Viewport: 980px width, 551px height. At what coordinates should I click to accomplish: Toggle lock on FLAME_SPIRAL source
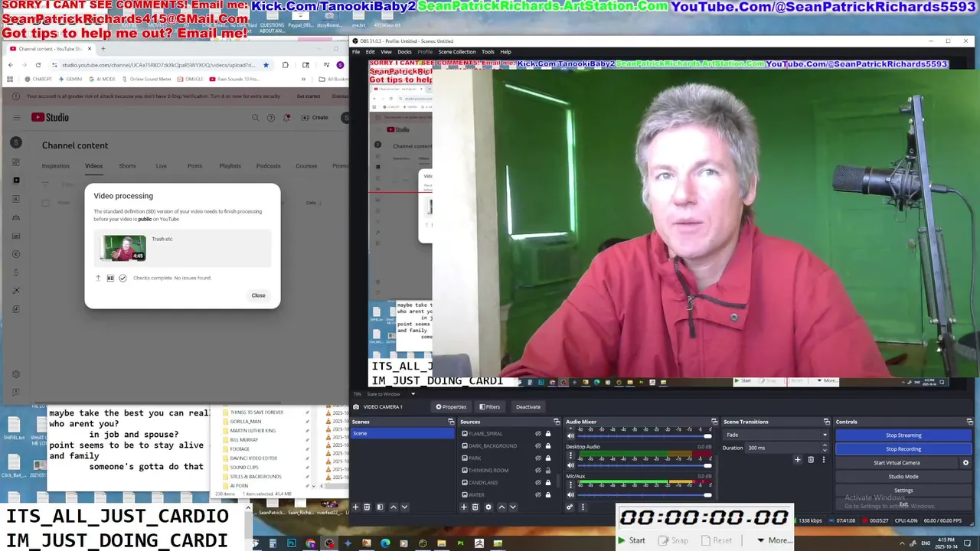coord(548,434)
